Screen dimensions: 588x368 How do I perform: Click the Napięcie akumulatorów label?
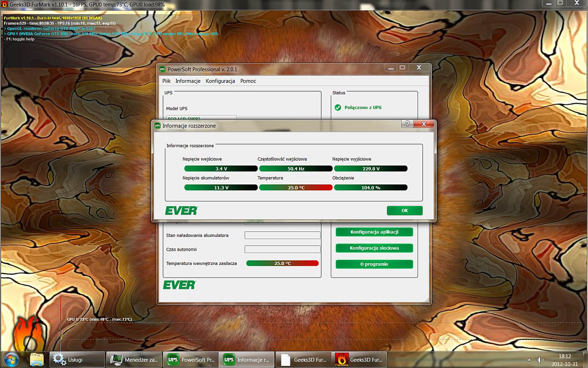click(x=206, y=178)
